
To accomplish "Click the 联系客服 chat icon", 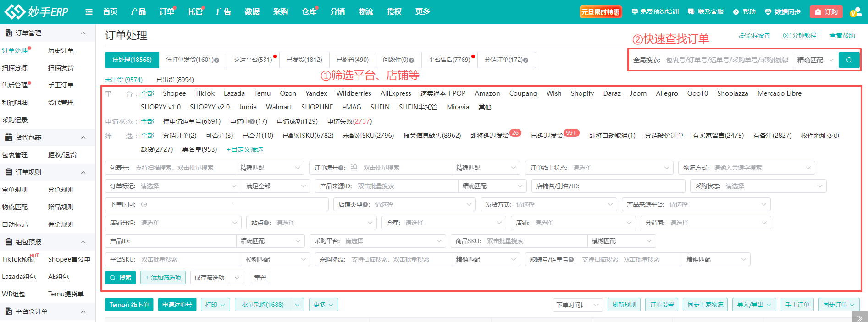I will click(x=691, y=12).
